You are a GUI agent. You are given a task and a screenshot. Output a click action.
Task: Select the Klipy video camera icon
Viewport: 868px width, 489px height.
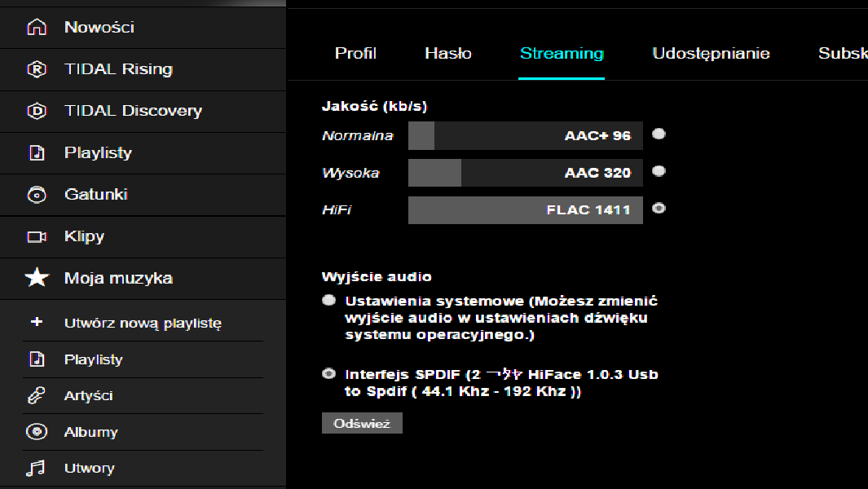point(37,237)
